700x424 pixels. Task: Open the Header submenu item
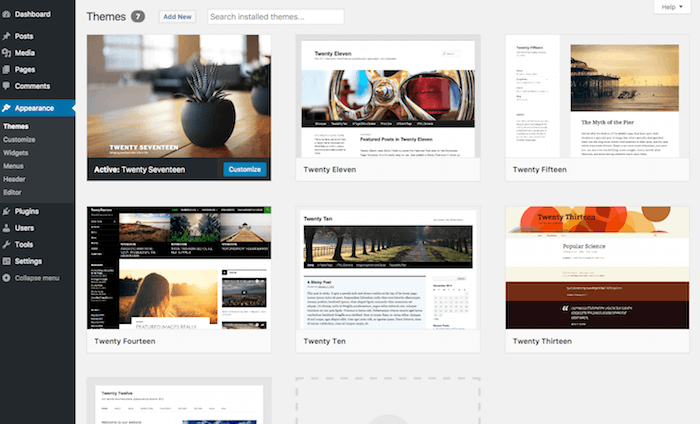(14, 179)
